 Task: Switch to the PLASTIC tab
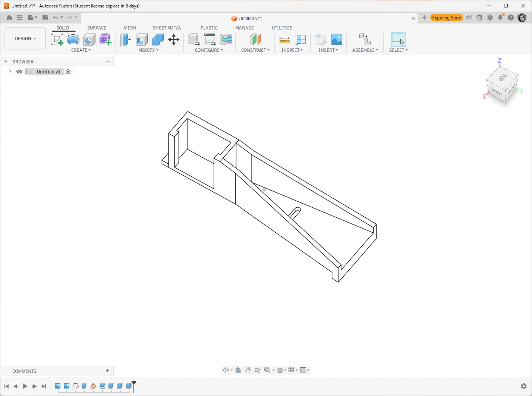click(x=209, y=28)
